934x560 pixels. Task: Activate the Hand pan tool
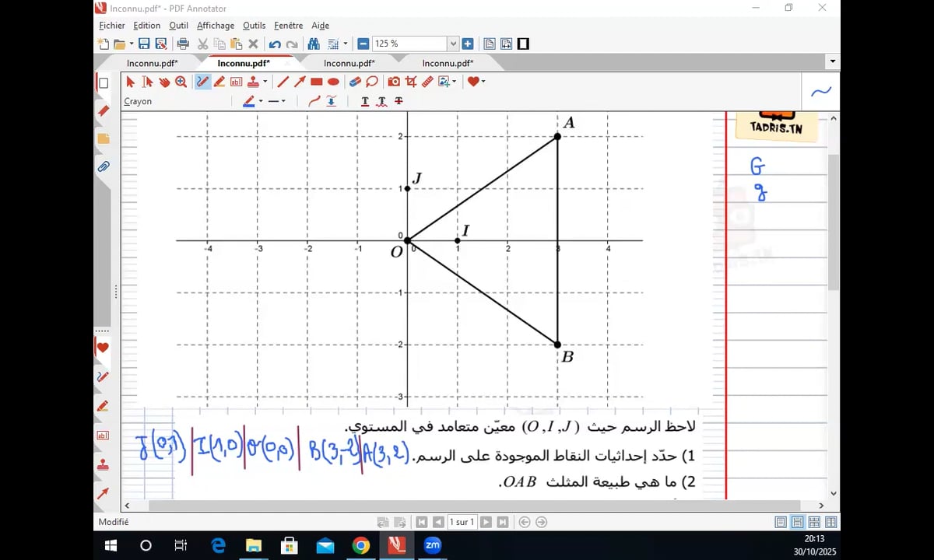164,82
